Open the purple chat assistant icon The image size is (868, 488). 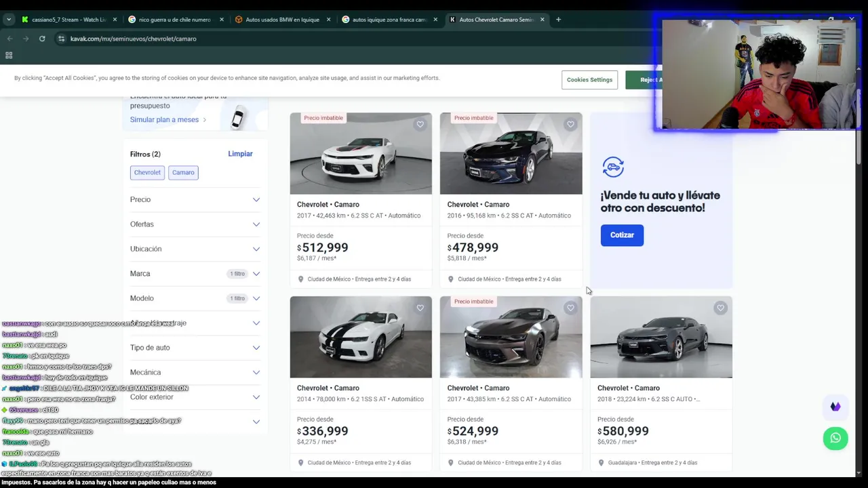pyautogui.click(x=835, y=407)
